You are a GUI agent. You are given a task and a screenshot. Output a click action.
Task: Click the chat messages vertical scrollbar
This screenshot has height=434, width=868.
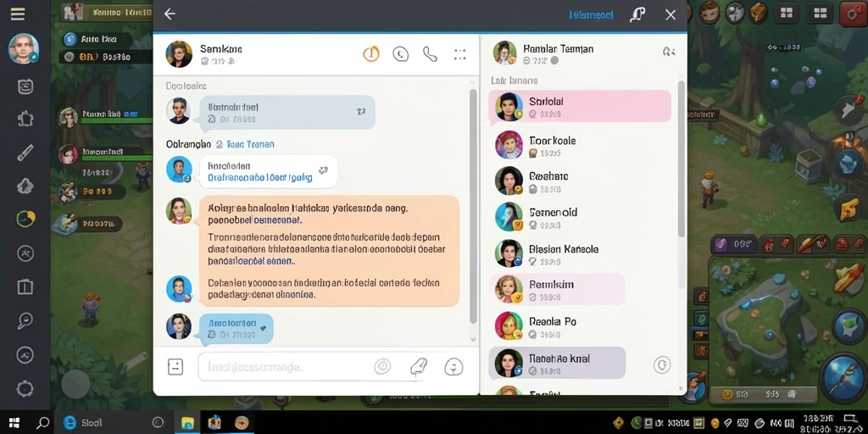pos(473,206)
